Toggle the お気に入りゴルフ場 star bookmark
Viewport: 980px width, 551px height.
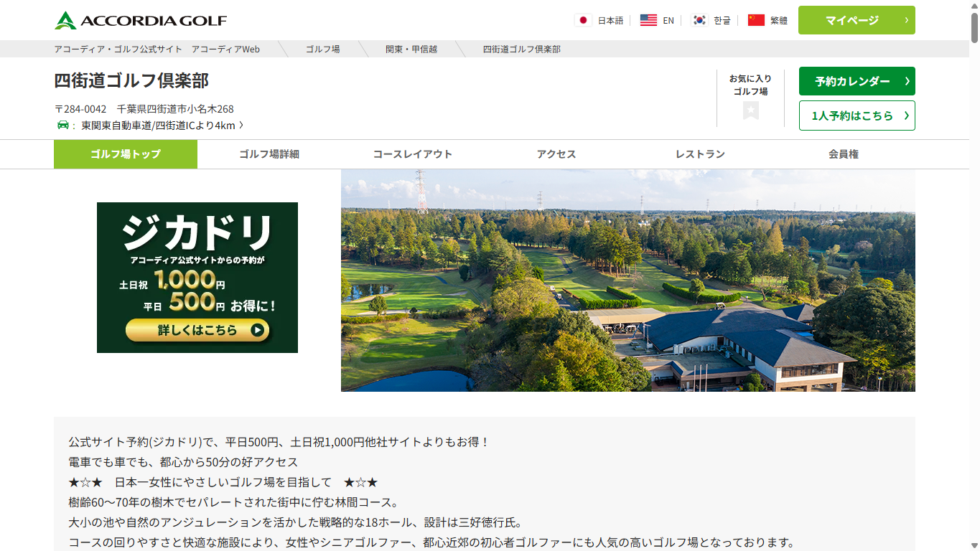[x=751, y=110]
